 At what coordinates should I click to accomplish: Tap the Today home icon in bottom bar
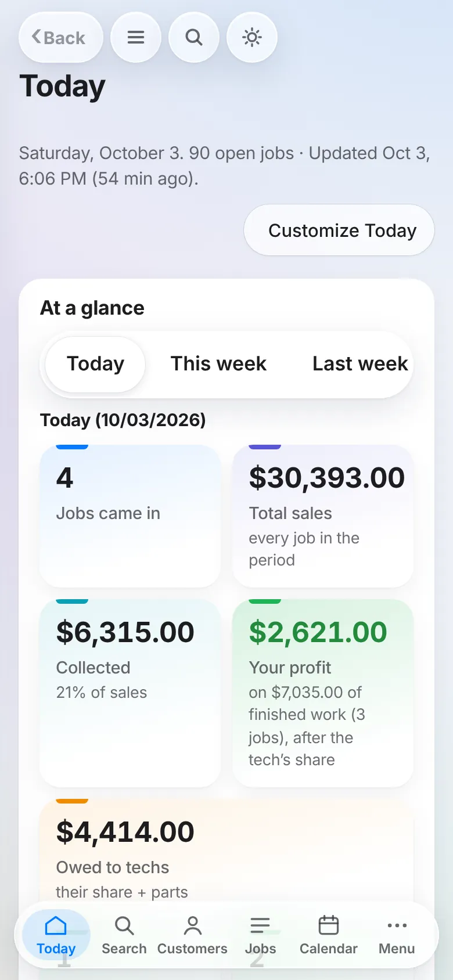coord(56,935)
